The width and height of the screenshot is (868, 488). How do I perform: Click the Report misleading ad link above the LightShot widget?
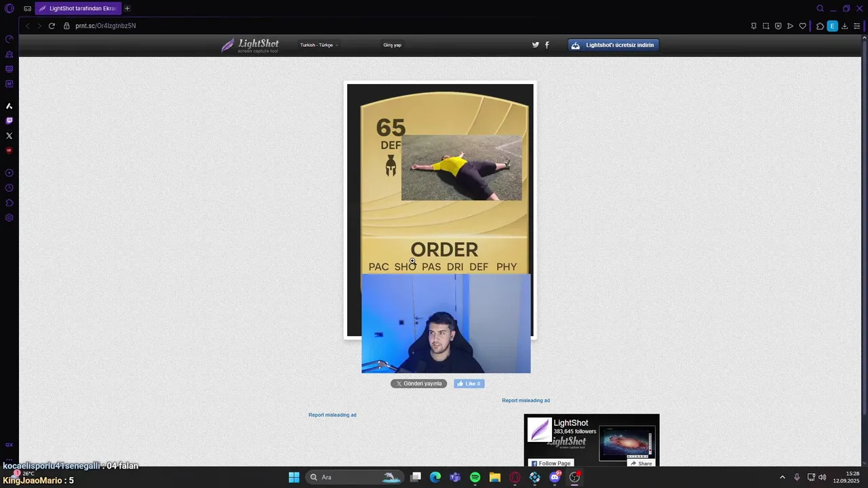pos(526,401)
